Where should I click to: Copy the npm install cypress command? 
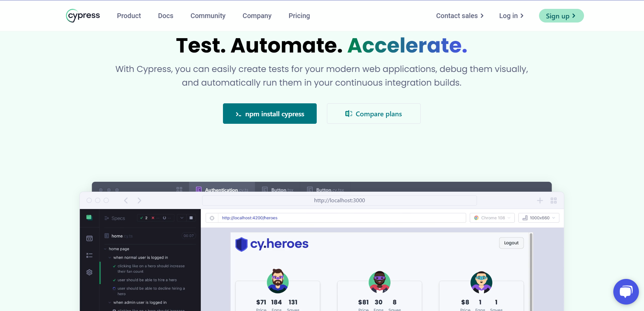[x=270, y=114]
